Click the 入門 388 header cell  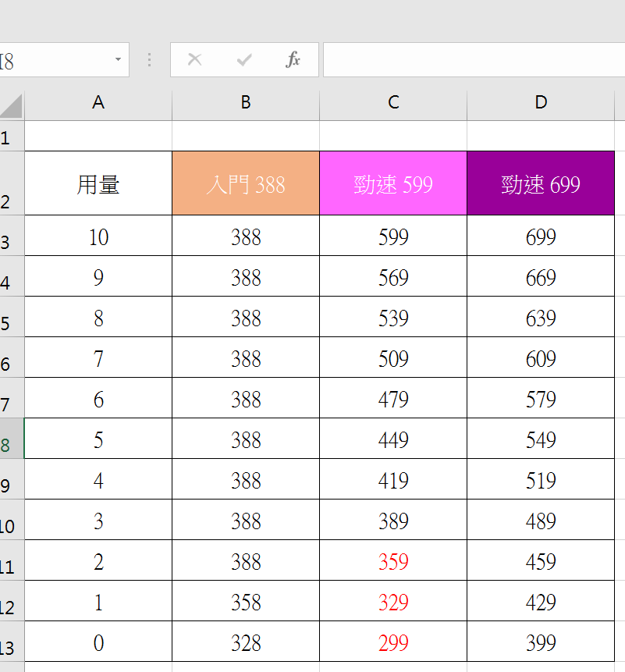(245, 183)
